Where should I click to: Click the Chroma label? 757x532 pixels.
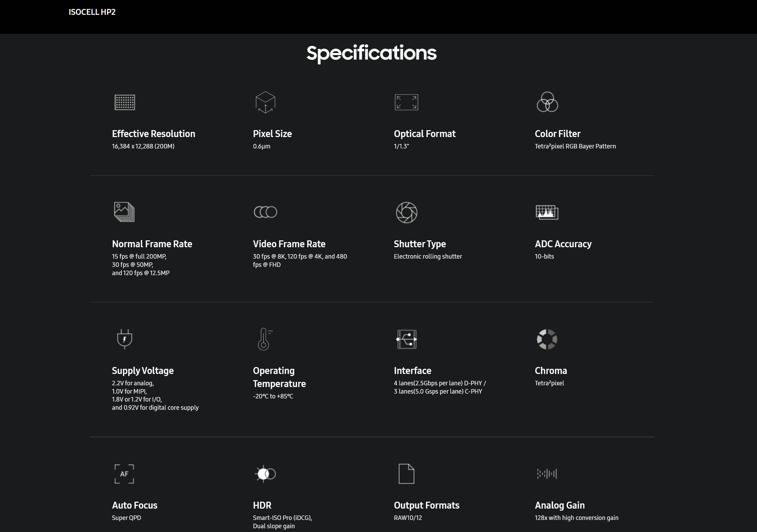pyautogui.click(x=551, y=371)
